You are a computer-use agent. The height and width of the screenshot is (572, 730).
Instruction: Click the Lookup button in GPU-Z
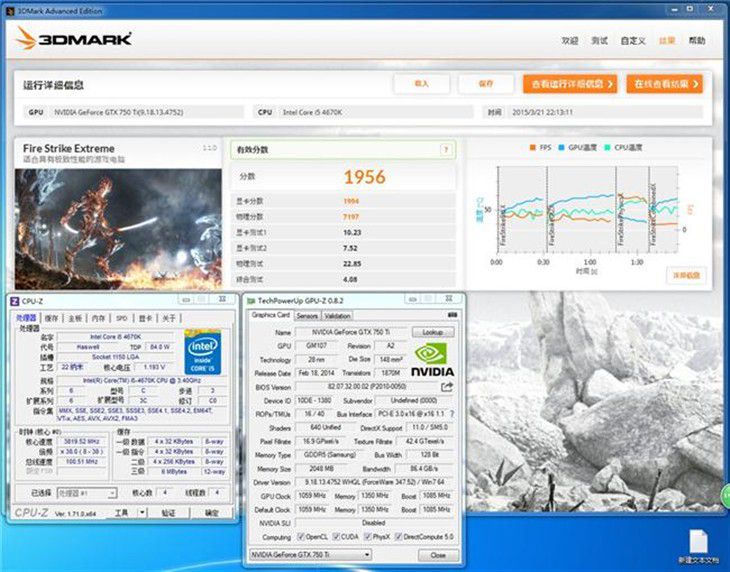pyautogui.click(x=433, y=332)
